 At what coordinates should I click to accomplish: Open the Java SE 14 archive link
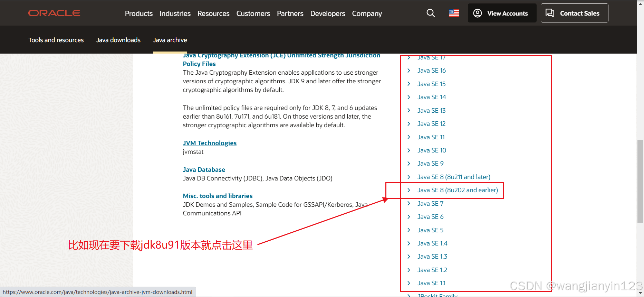432,97
